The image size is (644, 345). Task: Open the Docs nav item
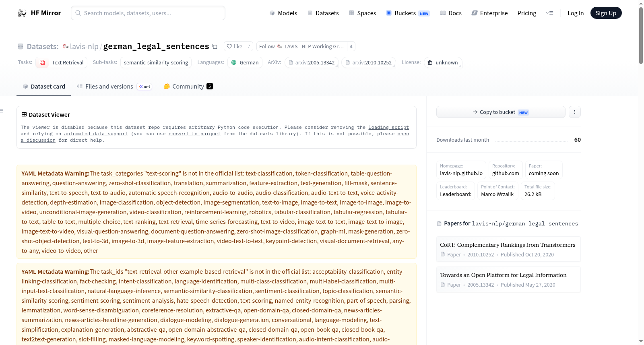[450, 13]
